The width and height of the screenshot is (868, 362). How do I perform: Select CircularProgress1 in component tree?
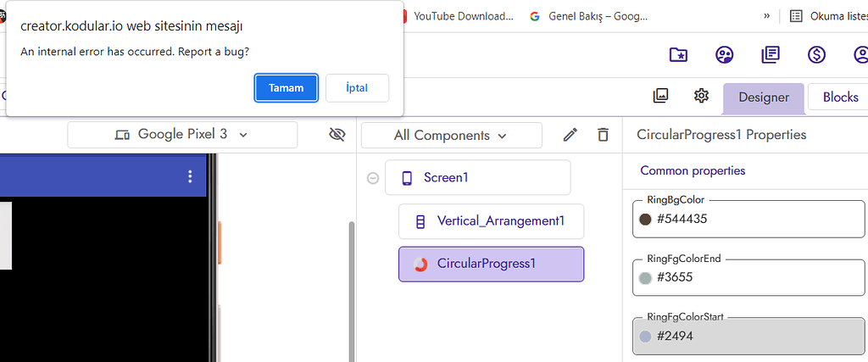click(x=491, y=264)
